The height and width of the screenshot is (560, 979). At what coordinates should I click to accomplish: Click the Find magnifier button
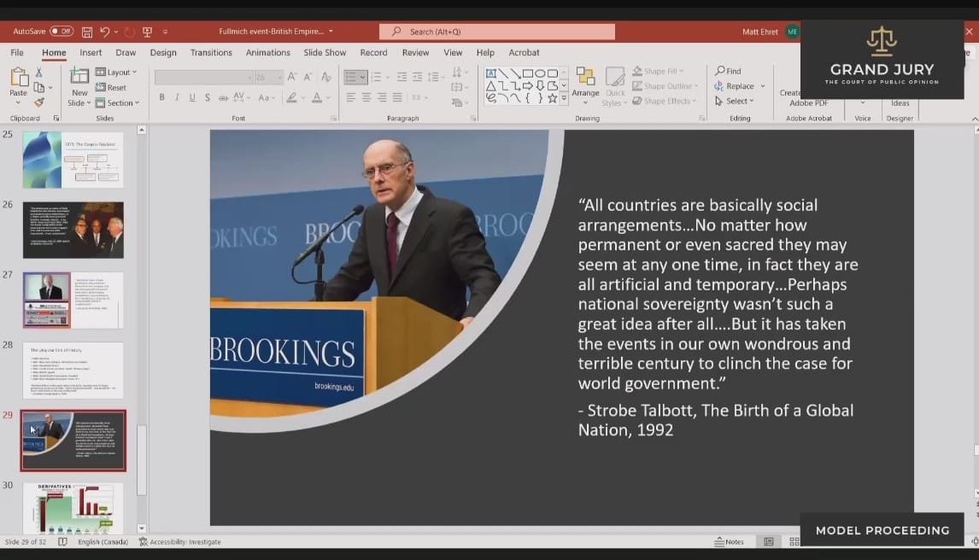[x=728, y=71]
